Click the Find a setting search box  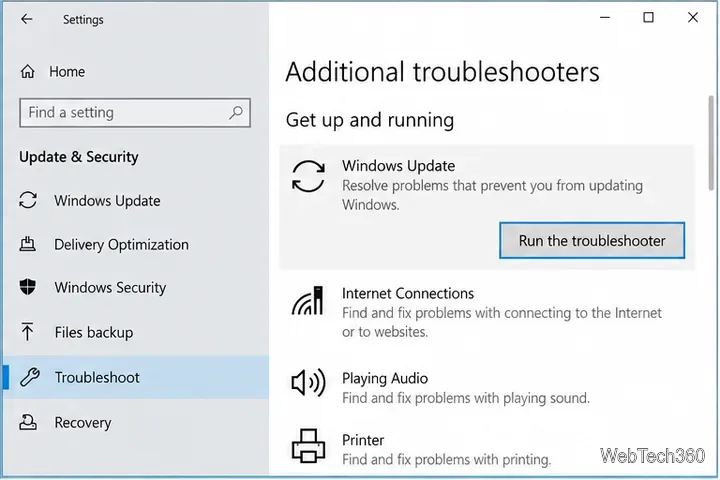pos(135,113)
